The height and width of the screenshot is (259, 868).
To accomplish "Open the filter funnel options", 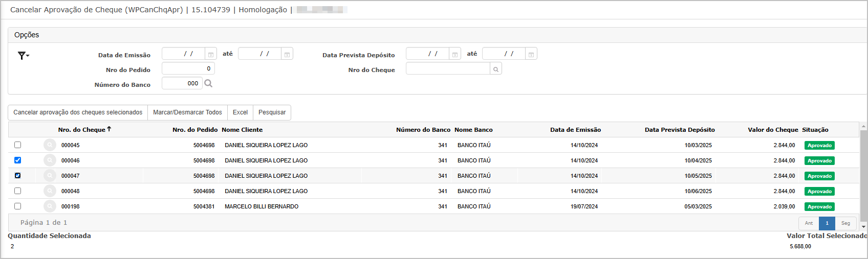I will tap(23, 56).
